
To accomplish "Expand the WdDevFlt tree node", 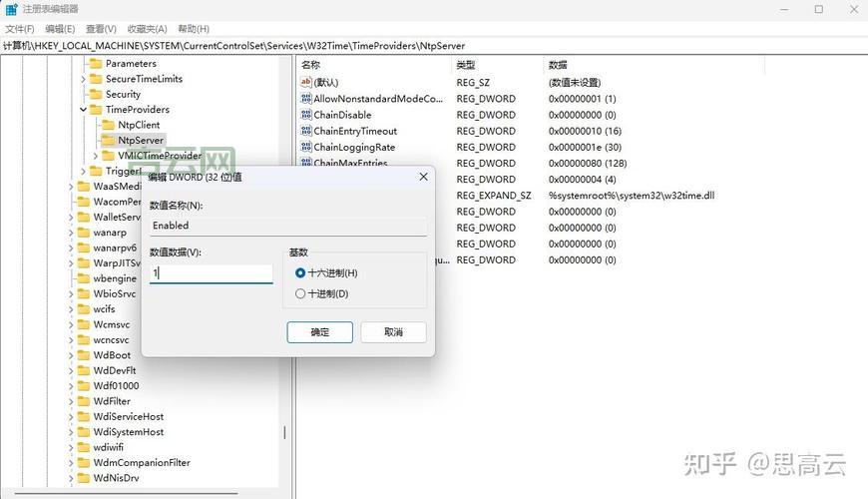I will pos(71,371).
